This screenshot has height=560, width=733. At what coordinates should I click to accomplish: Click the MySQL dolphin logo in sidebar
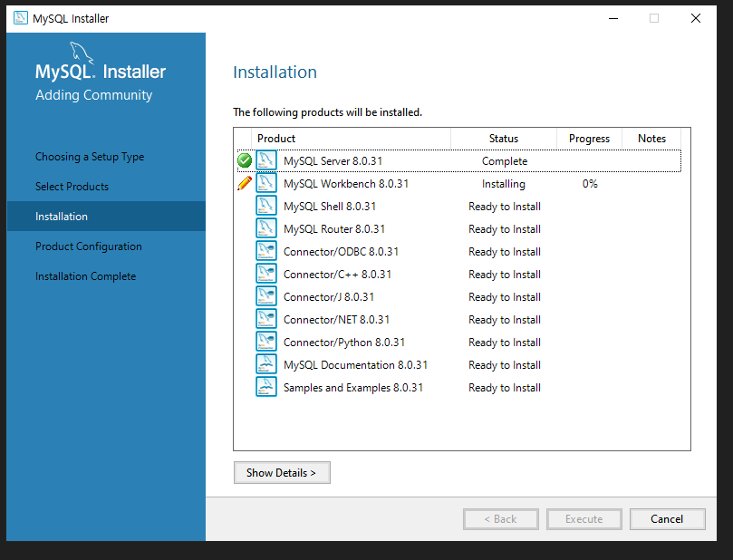pyautogui.click(x=82, y=53)
